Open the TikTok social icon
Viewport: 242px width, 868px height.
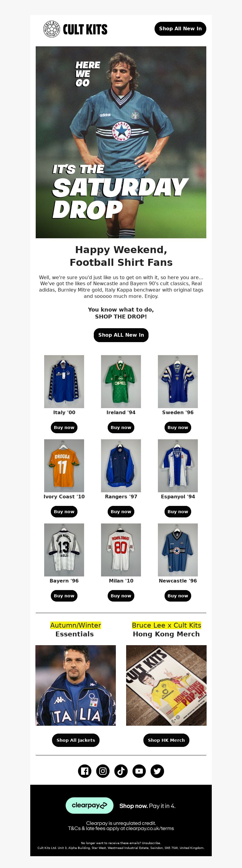point(121,771)
